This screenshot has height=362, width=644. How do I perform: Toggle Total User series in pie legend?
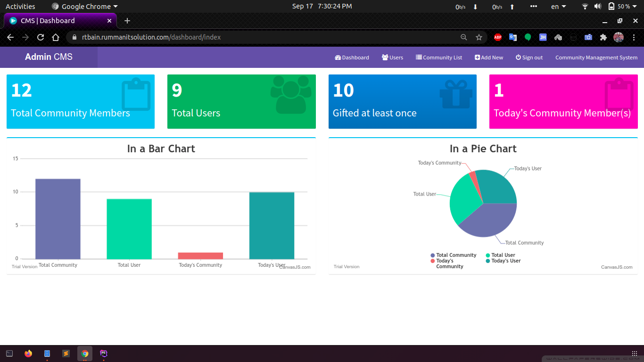coord(503,255)
